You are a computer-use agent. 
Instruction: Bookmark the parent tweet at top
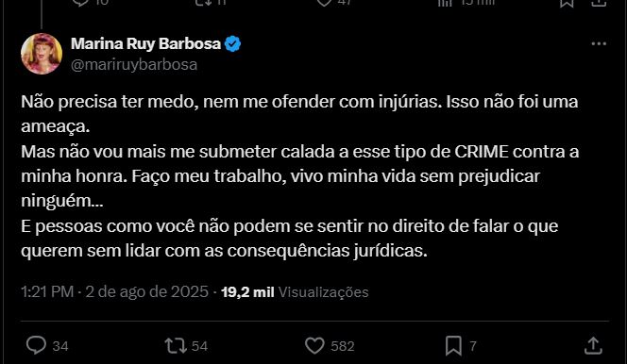click(567, 3)
